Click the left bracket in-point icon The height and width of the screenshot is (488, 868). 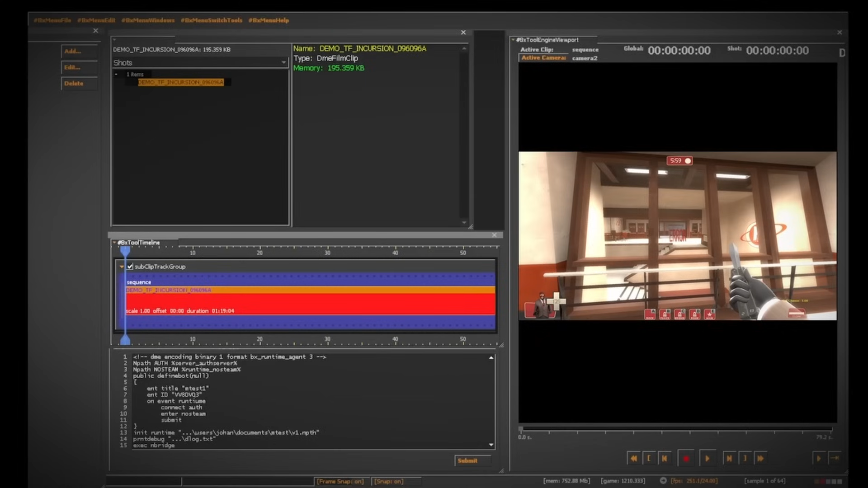click(x=649, y=458)
